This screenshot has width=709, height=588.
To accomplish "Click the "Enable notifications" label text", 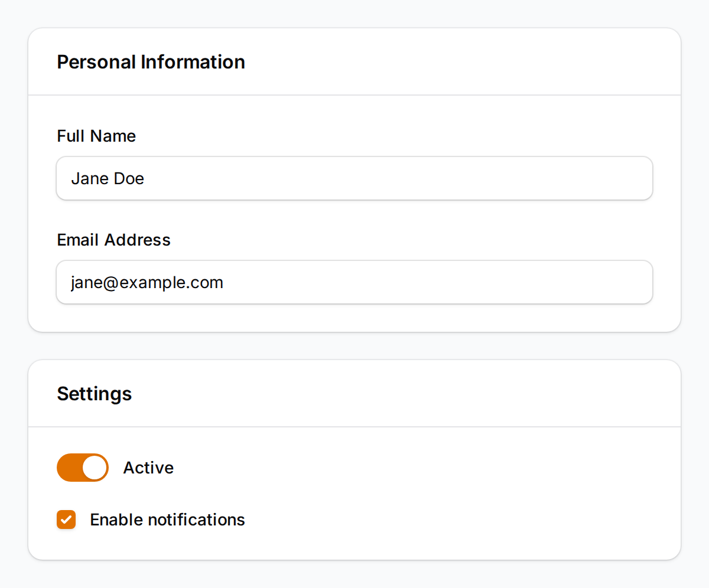I will (167, 520).
